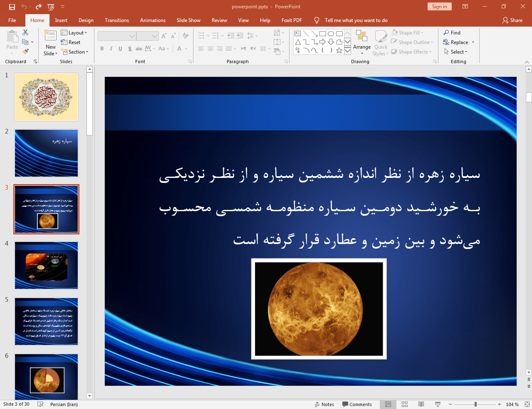Fit slide to current window icon
The height and width of the screenshot is (409, 532).
click(x=527, y=404)
